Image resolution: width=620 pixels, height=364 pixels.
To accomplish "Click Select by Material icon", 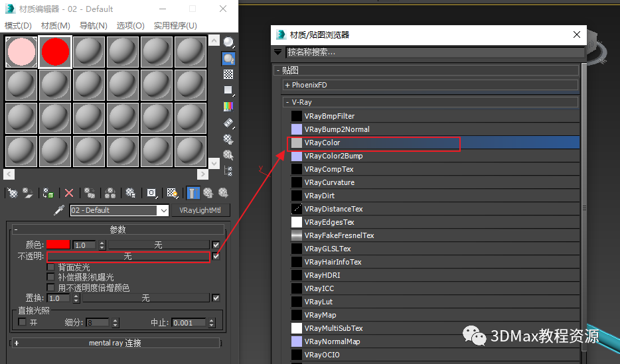I will pyautogui.click(x=228, y=154).
